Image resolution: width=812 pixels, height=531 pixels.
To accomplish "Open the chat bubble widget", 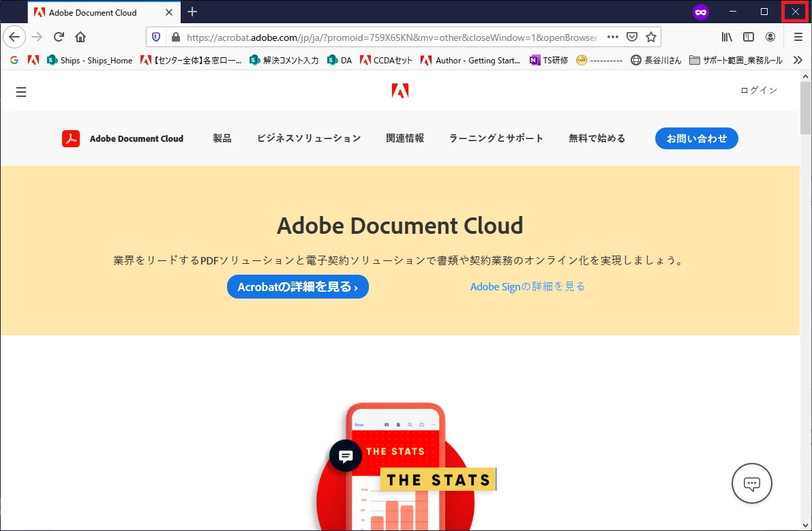I will click(x=751, y=483).
